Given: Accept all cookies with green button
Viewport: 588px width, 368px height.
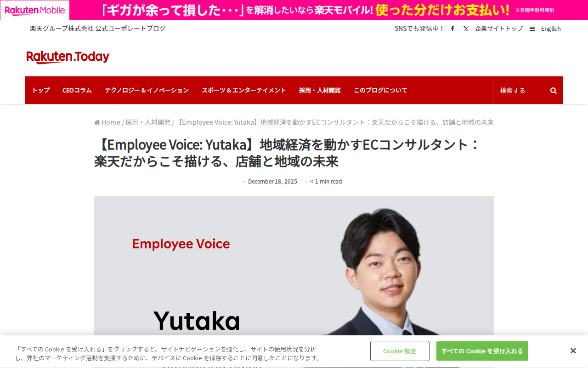Looking at the screenshot, I should pos(482,351).
